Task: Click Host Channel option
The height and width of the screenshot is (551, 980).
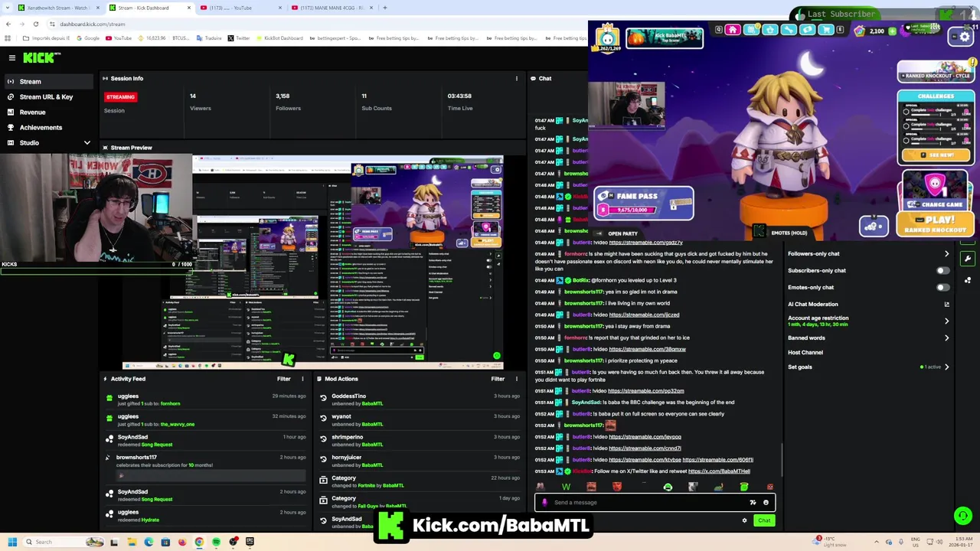Action: (805, 353)
